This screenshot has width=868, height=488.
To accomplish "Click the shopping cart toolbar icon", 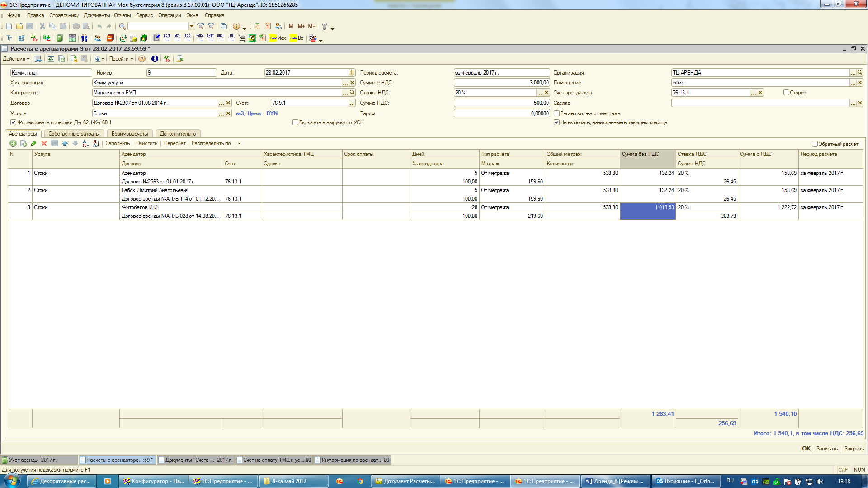I will 242,38.
